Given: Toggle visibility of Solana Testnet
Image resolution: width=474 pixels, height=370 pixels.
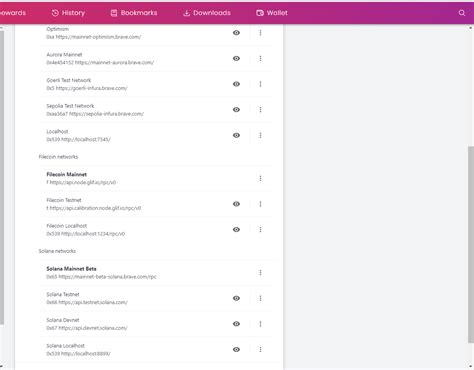Looking at the screenshot, I should [x=236, y=298].
